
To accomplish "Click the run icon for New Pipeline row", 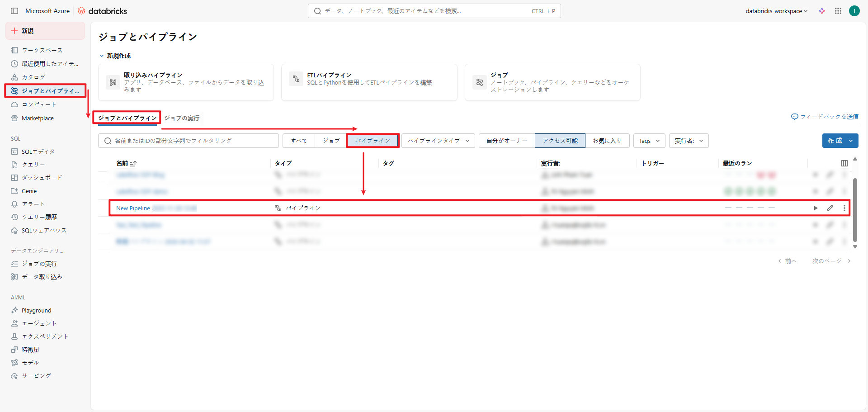I will click(x=816, y=208).
